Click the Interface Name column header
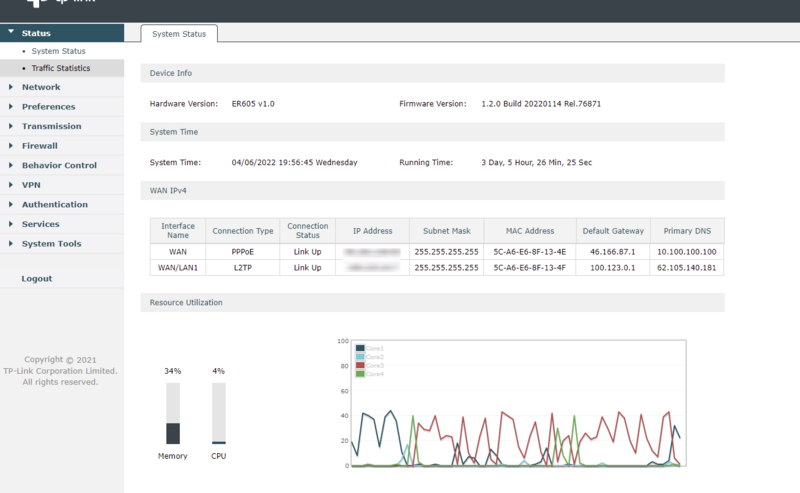 [x=178, y=231]
